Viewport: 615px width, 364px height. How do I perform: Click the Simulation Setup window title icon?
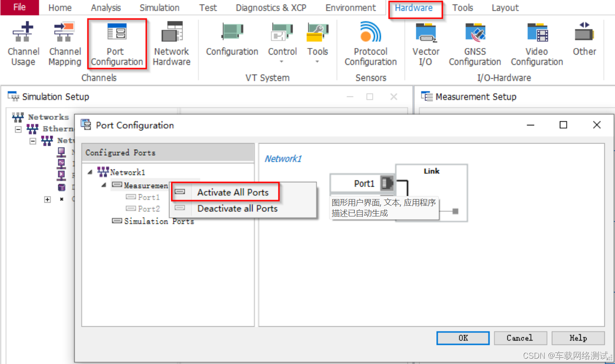(13, 96)
